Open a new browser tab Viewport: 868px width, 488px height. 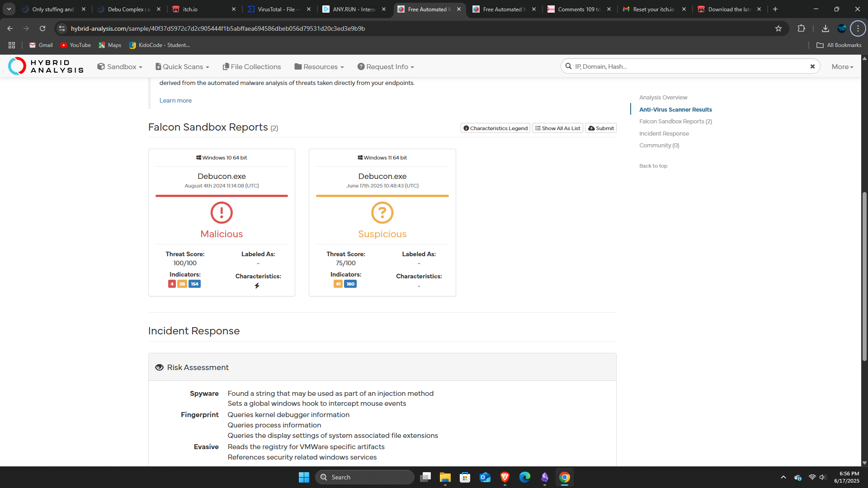775,9
